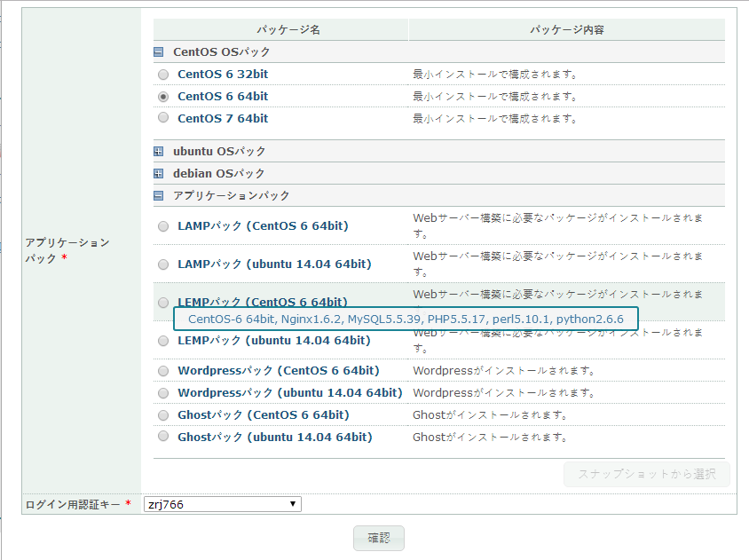Click the LAMPパック (ubuntu 14.04 64bit) label
Screen dimensions: 749x560
tap(275, 264)
